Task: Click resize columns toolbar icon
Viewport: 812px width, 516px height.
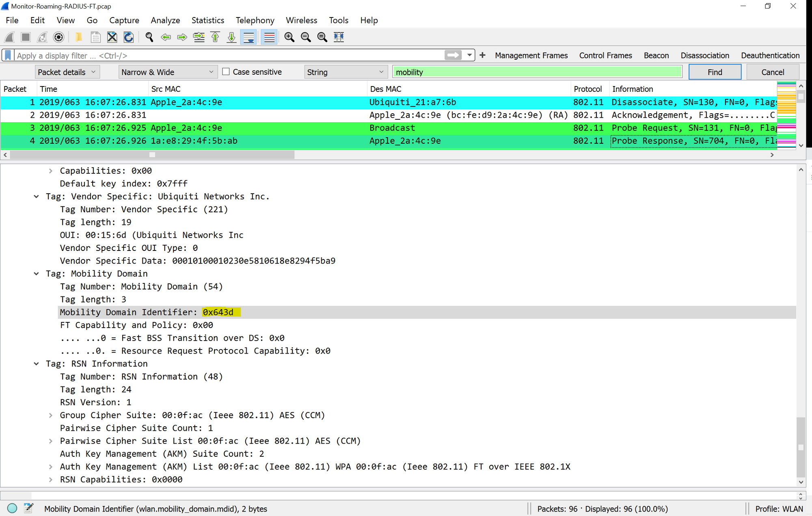Action: pos(339,37)
